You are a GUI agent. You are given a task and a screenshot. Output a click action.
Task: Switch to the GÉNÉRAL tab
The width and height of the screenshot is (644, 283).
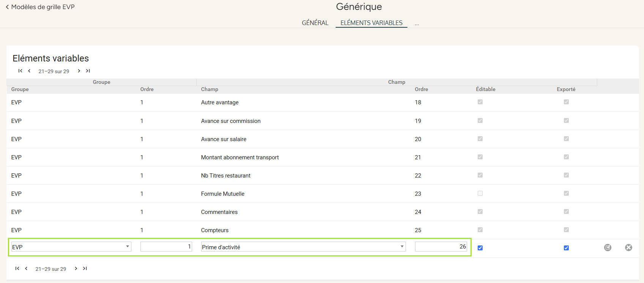click(315, 23)
